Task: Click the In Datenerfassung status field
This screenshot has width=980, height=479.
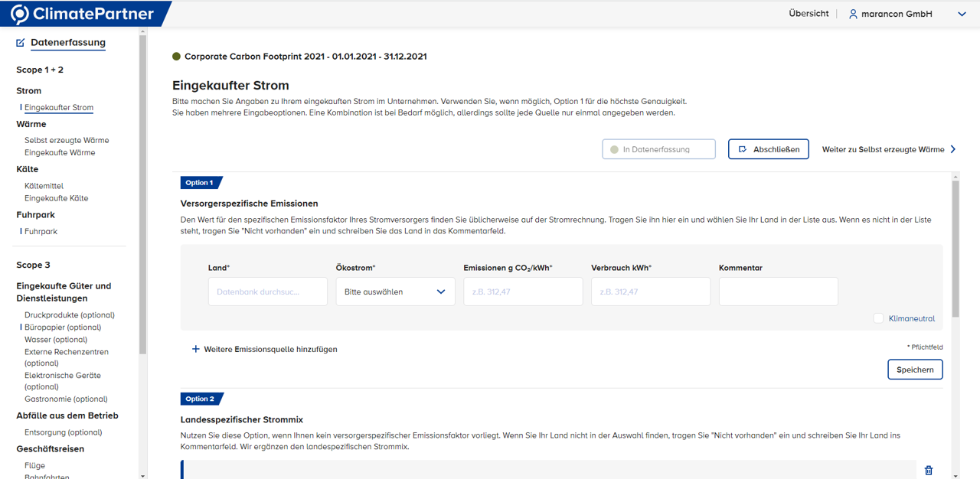Action: (658, 149)
